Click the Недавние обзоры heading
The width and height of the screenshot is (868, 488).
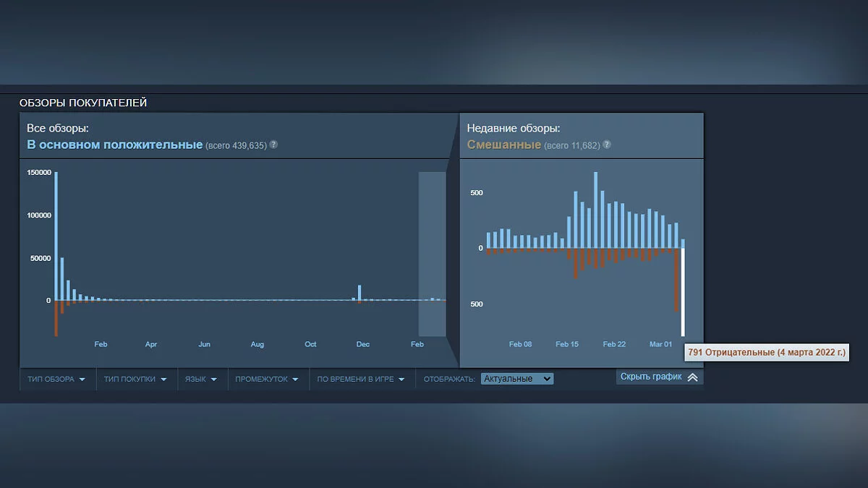(x=514, y=128)
